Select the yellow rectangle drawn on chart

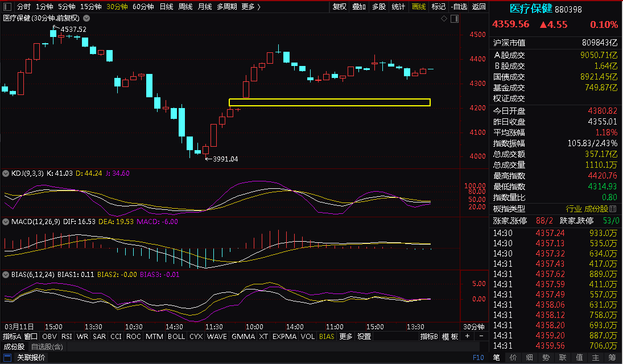point(330,102)
